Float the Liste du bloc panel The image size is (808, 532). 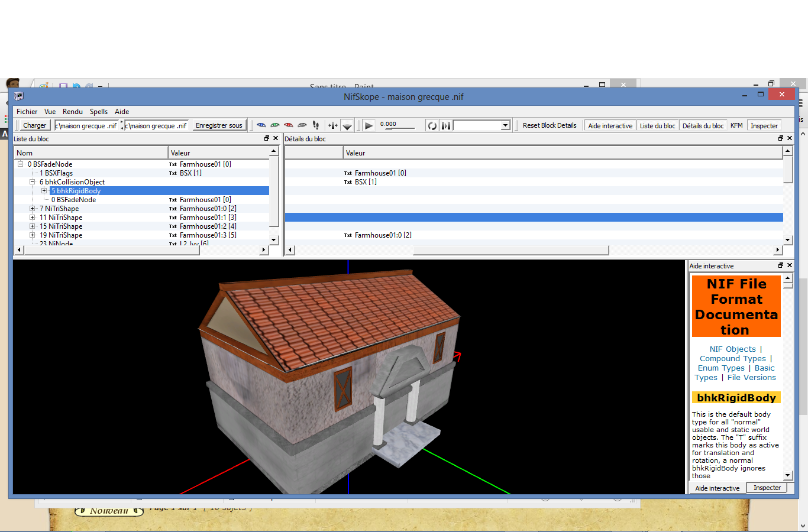point(267,138)
